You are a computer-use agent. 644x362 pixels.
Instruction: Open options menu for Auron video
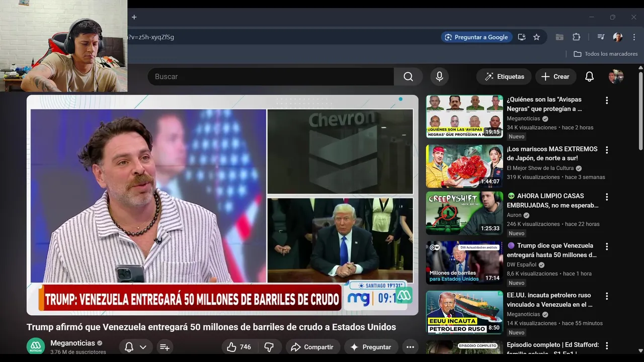click(x=606, y=197)
